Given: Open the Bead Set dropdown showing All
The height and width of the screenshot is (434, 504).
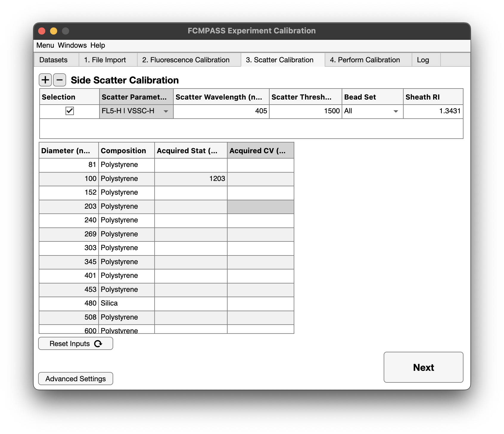Looking at the screenshot, I should 372,111.
